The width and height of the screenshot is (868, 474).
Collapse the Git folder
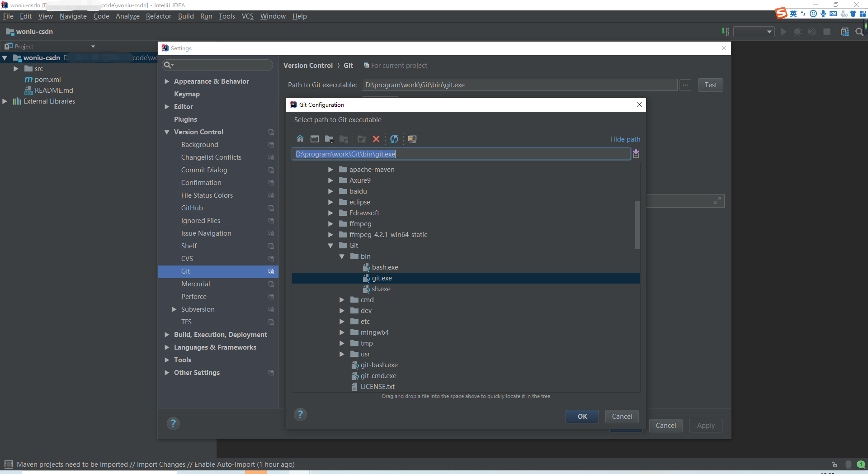pyautogui.click(x=330, y=246)
